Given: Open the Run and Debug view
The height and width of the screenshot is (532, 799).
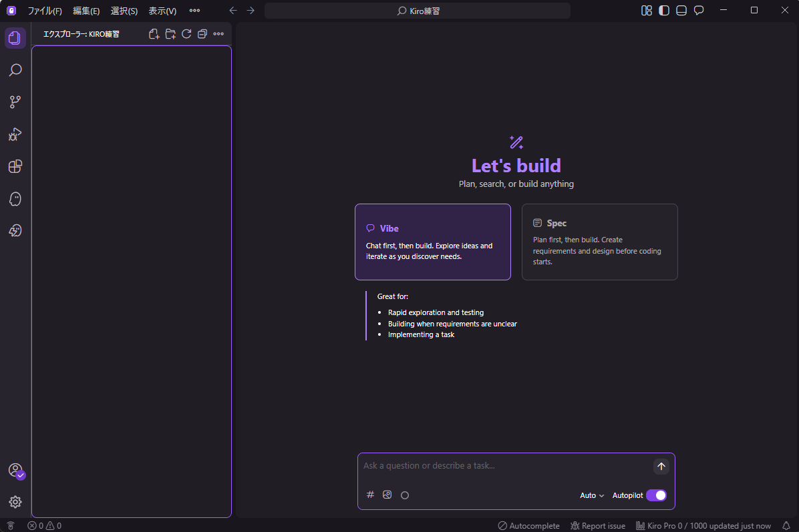Looking at the screenshot, I should click(15, 134).
